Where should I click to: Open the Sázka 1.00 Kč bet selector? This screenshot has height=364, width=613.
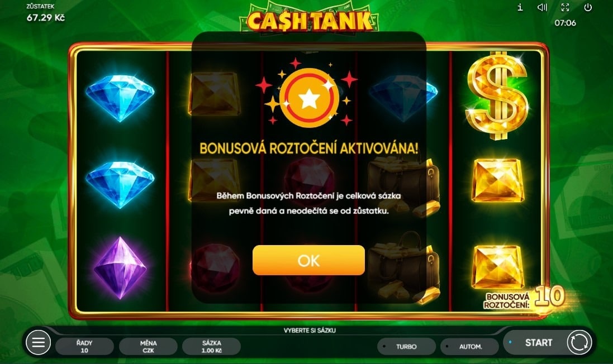[211, 347]
